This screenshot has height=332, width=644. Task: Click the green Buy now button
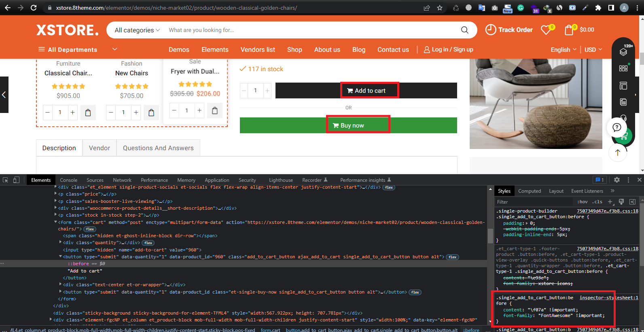pos(348,126)
